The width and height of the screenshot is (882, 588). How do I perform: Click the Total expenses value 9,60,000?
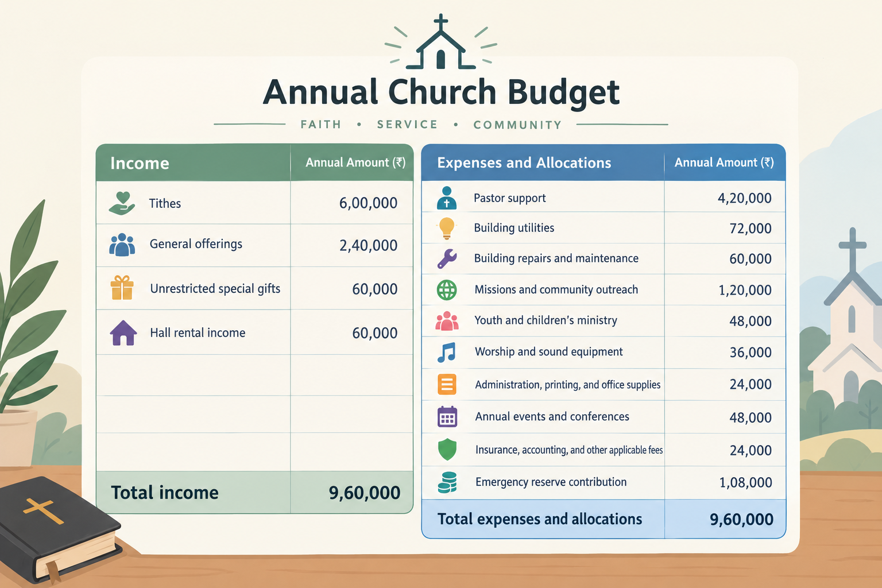[x=741, y=520]
